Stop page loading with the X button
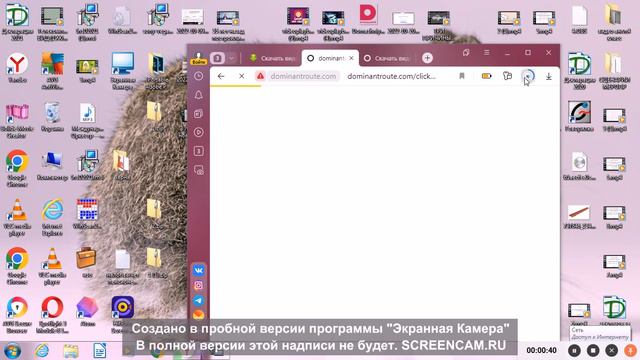 pyautogui.click(x=242, y=76)
